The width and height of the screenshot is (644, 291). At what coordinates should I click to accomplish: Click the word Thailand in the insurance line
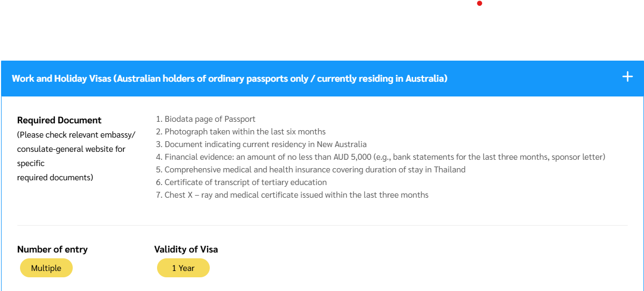(448, 170)
